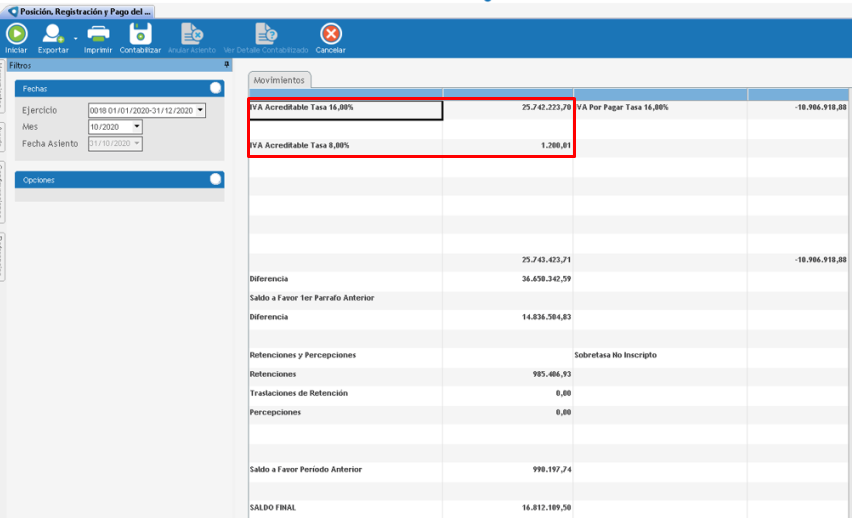Toggle the Opciones section circle
Screen dimensions: 852x518
tap(215, 180)
